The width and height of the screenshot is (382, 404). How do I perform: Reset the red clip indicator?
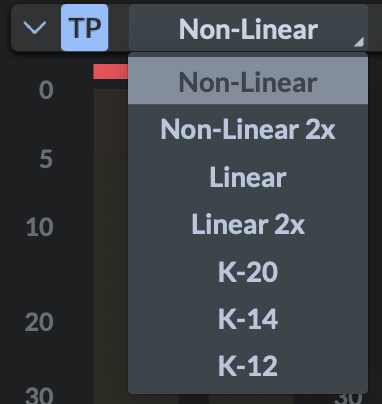[x=111, y=71]
